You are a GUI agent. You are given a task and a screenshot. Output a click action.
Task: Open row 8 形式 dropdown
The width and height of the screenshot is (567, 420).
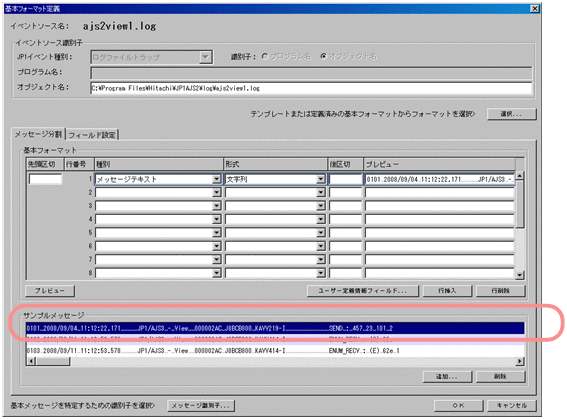point(320,273)
